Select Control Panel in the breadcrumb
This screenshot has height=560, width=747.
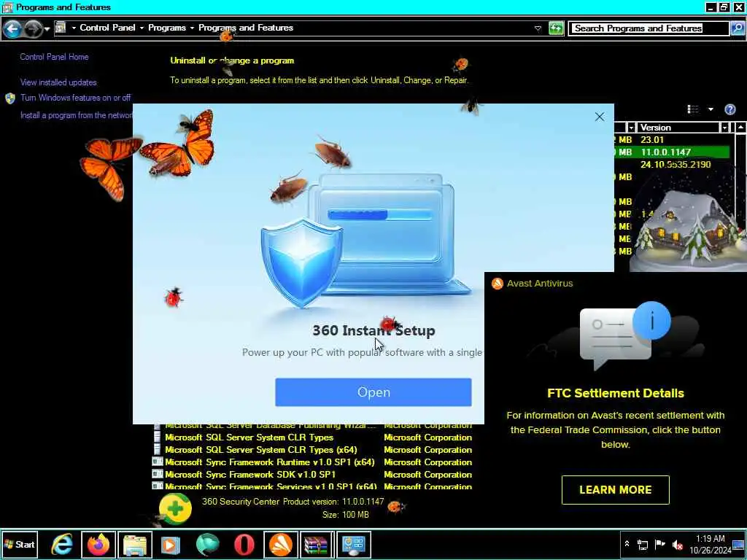pyautogui.click(x=108, y=28)
